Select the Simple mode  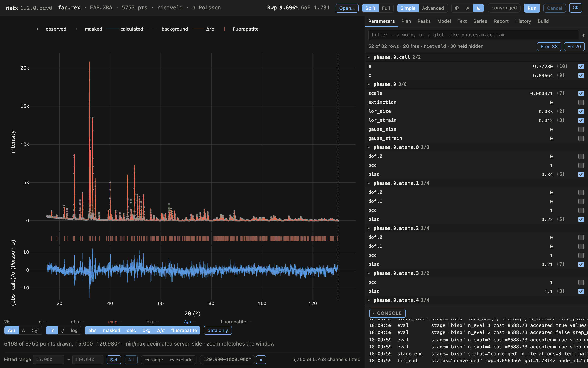(408, 8)
